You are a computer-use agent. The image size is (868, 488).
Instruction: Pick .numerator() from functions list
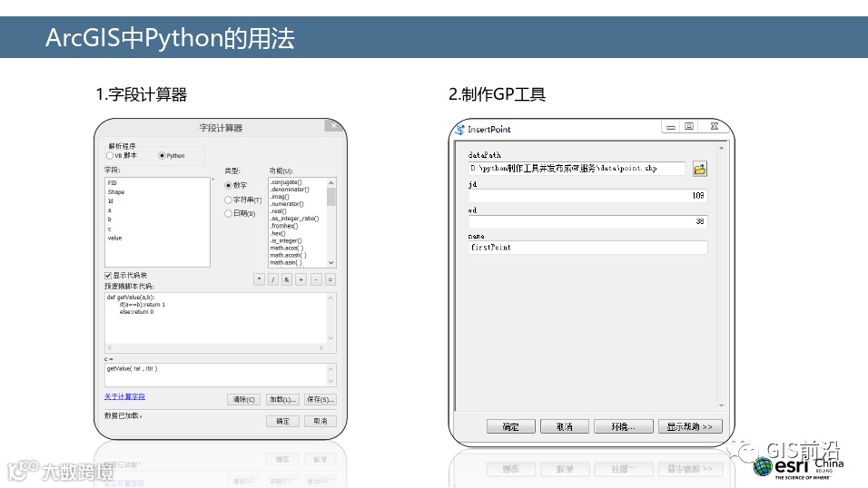pos(287,203)
